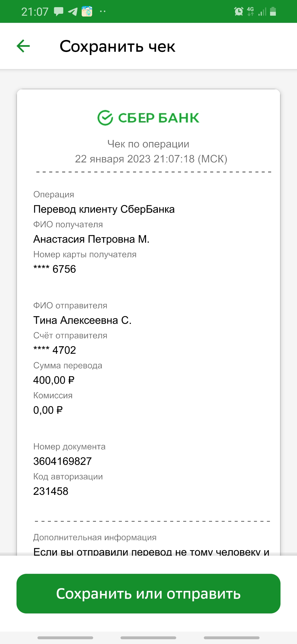297x644 pixels.
Task: Tap sender account ending 4702
Action: pos(54,350)
